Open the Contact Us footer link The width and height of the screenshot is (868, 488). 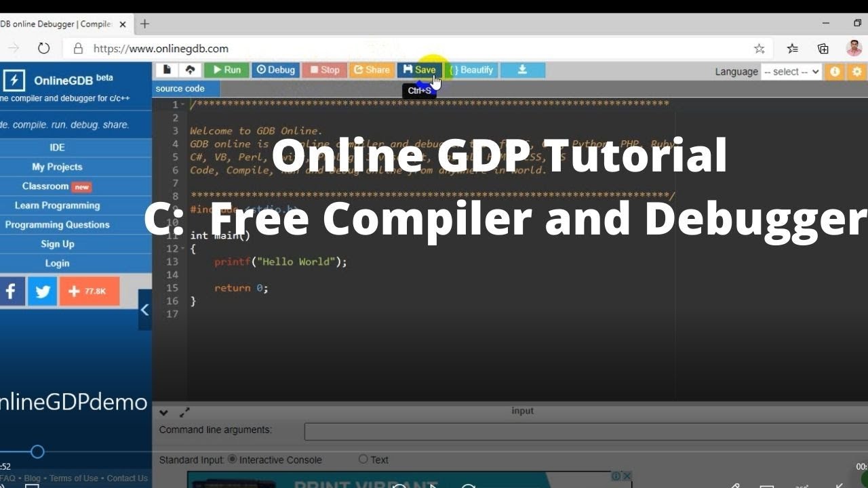point(127,478)
